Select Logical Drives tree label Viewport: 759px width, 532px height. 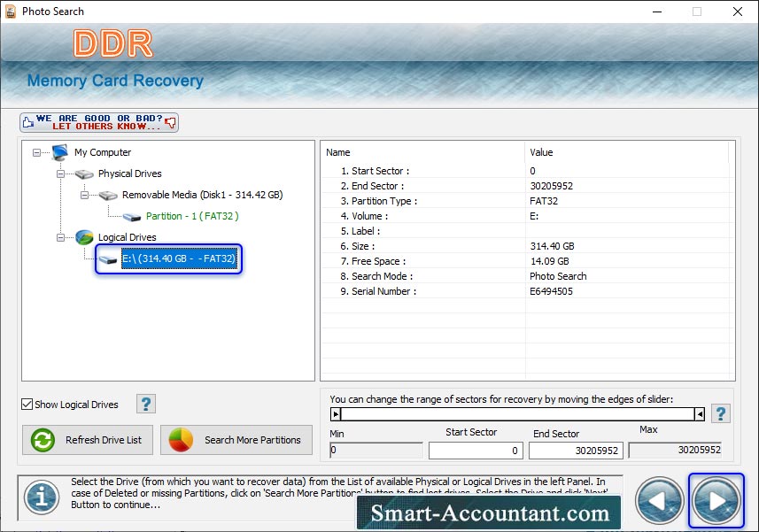(x=128, y=237)
